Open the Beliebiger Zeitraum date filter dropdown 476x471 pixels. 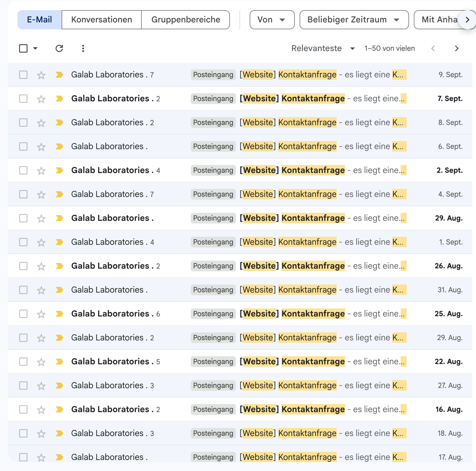[x=354, y=20]
